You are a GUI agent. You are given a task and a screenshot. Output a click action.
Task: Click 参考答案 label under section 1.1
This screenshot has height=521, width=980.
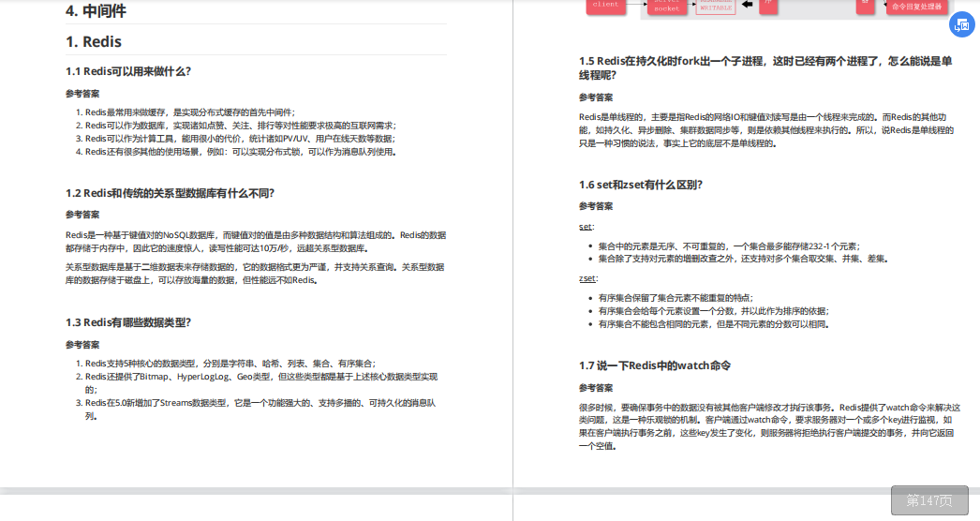point(82,94)
